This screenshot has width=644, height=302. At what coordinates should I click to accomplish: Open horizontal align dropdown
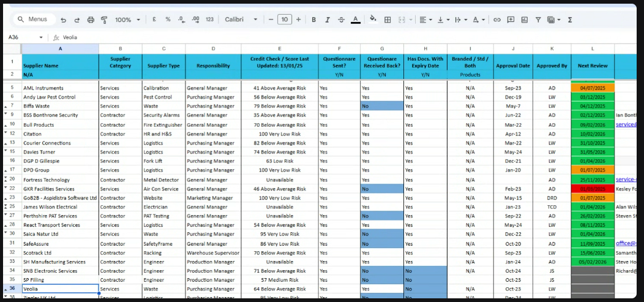point(426,20)
